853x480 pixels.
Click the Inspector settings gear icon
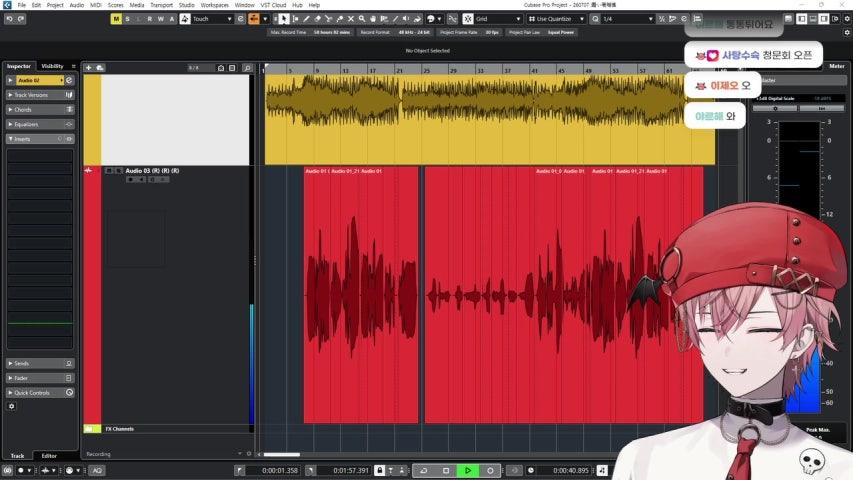11,407
